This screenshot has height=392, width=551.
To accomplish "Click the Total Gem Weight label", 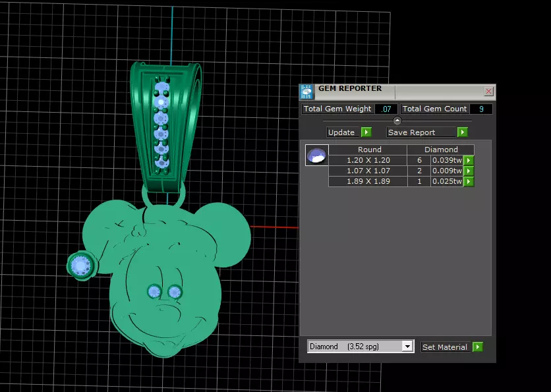I will coord(337,109).
